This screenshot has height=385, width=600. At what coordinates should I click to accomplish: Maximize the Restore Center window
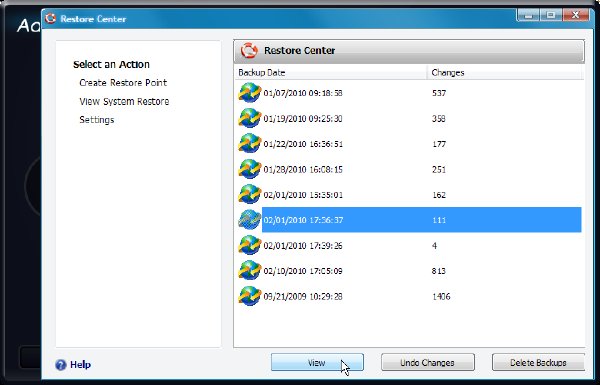551,15
